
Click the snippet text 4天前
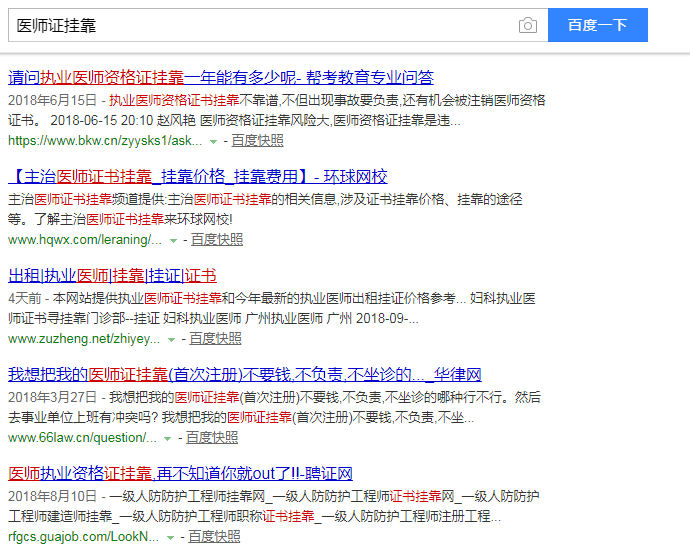click(x=25, y=298)
